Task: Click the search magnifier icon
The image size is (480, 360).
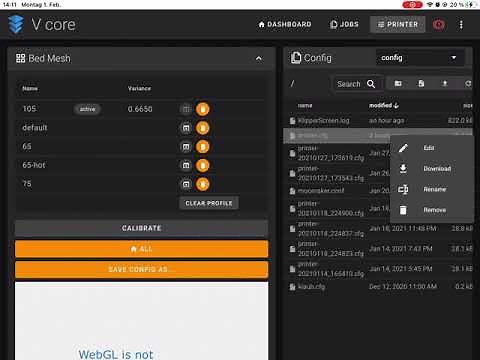Action: (x=371, y=84)
